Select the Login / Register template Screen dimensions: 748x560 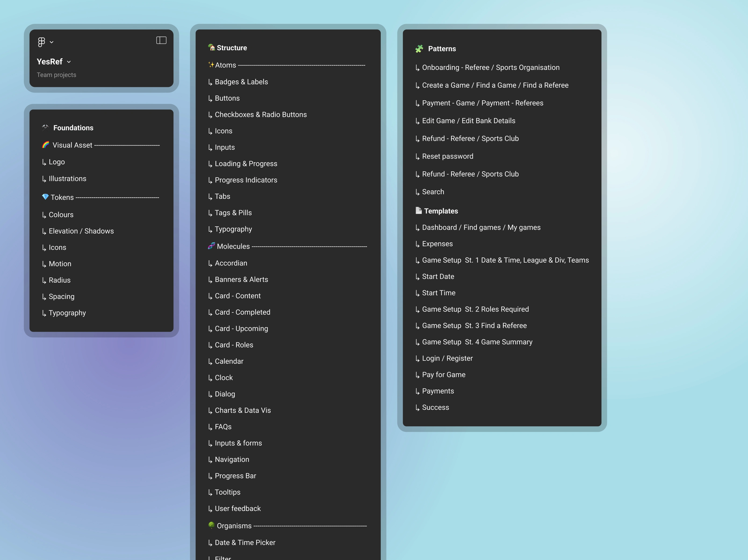pos(447,359)
